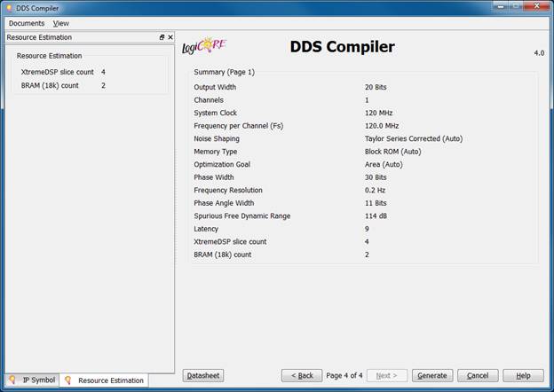Image resolution: width=554 pixels, height=392 pixels.
Task: Click 'XtremeDSP slice count' in left panel
Action: 57,72
